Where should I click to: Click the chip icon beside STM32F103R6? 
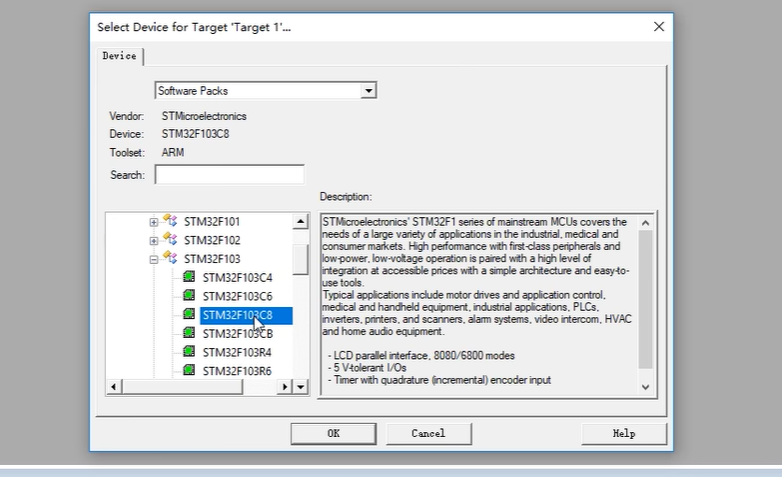[x=189, y=370]
